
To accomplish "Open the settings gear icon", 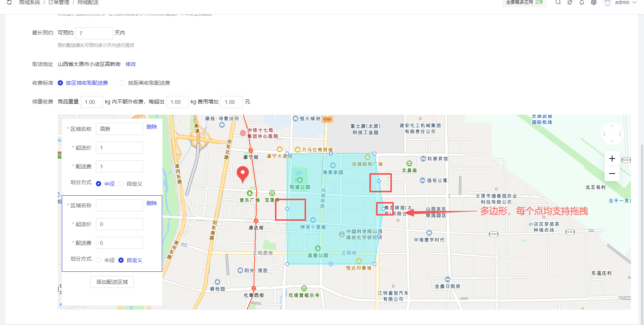I will pos(594,2).
